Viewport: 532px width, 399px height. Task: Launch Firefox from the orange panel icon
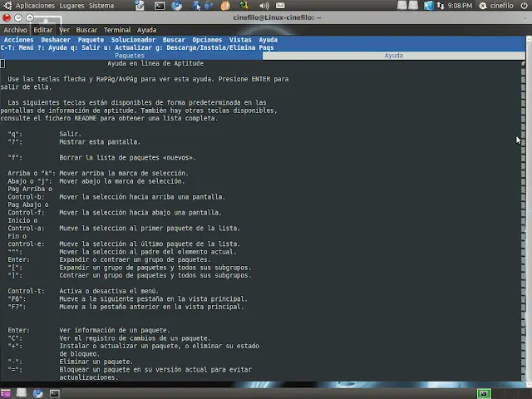pos(225,6)
